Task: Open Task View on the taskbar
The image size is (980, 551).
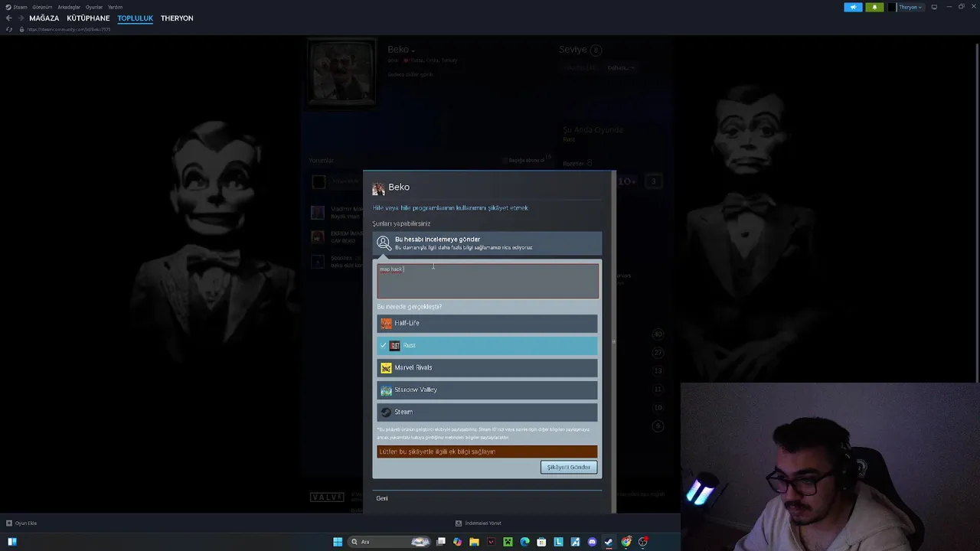Action: (440, 542)
